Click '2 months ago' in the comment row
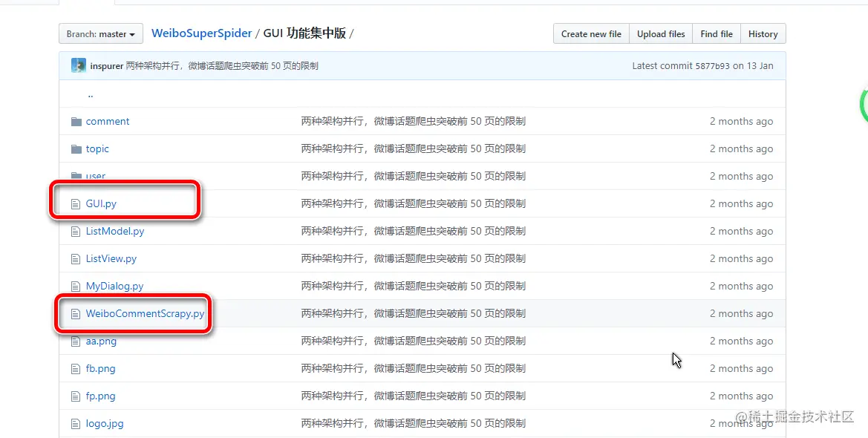 coord(741,121)
